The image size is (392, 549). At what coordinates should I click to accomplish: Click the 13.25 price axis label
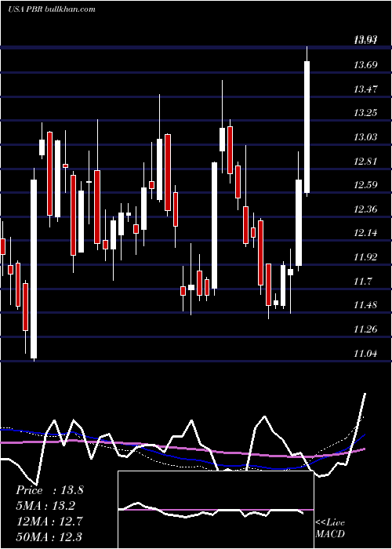(x=365, y=113)
